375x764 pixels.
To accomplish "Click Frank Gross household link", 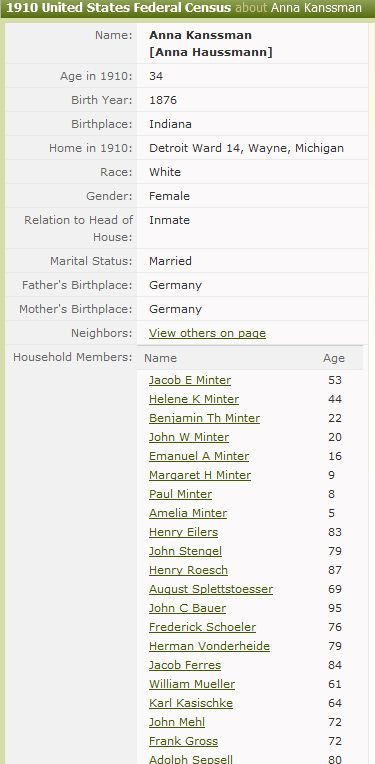I will pyautogui.click(x=184, y=741).
